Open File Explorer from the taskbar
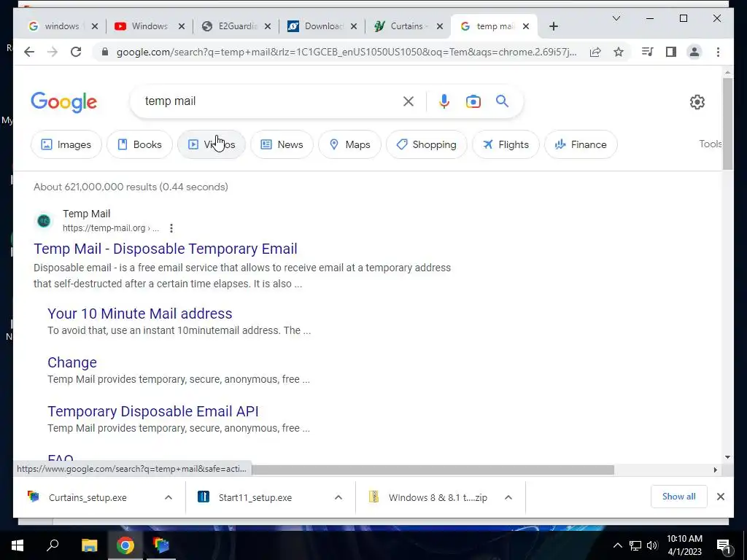The height and width of the screenshot is (560, 747). point(89,545)
